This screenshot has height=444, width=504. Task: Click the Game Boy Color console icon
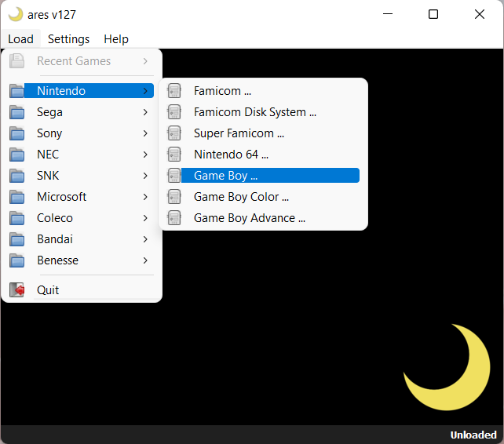click(174, 197)
